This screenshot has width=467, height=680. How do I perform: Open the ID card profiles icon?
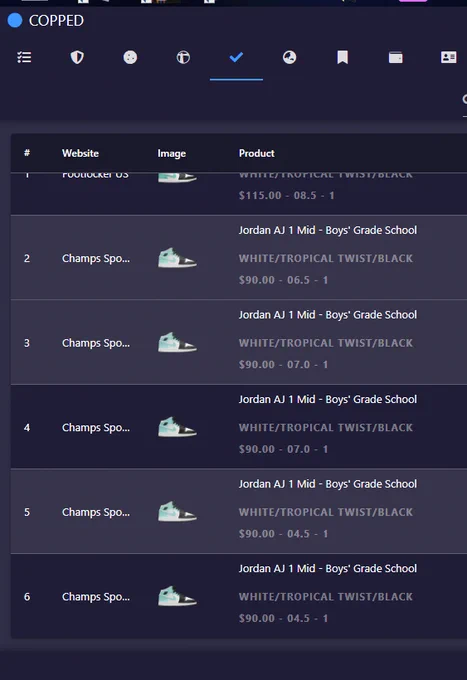[x=448, y=57]
